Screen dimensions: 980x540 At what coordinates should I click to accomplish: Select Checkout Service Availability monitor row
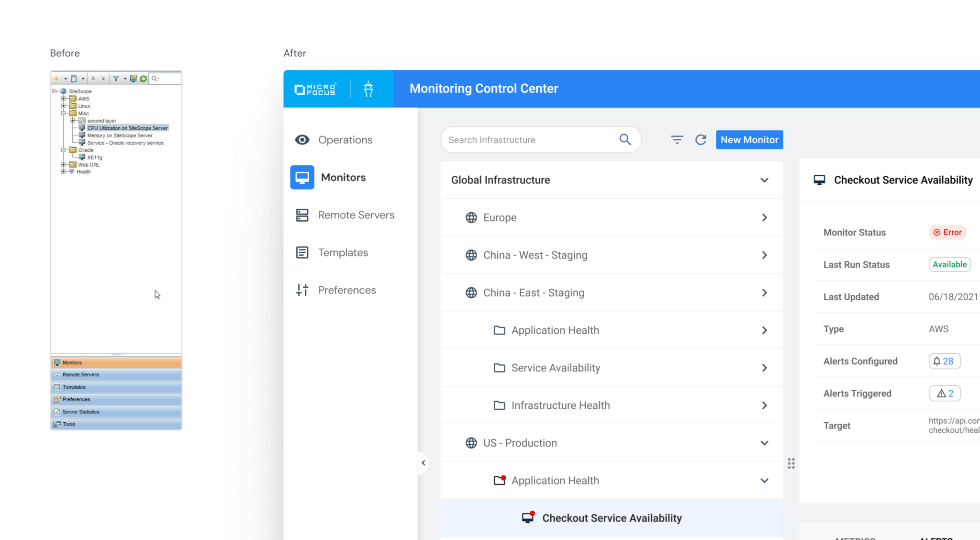pos(611,518)
